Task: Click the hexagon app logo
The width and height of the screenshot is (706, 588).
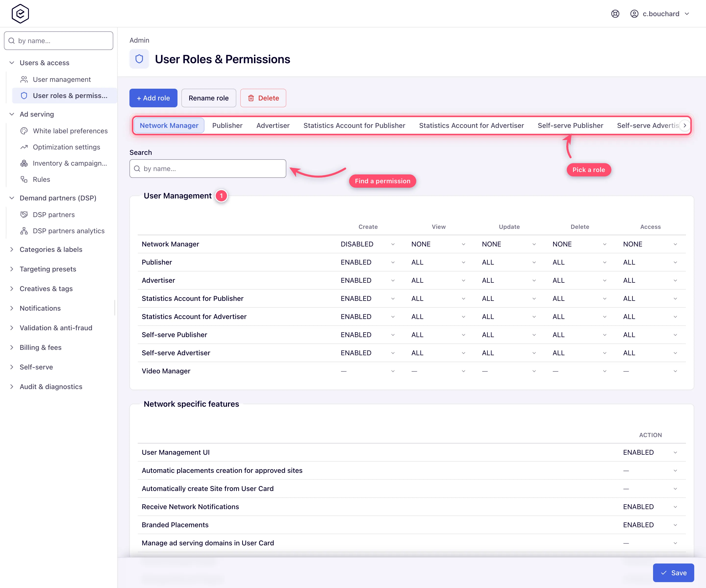Action: coord(20,13)
